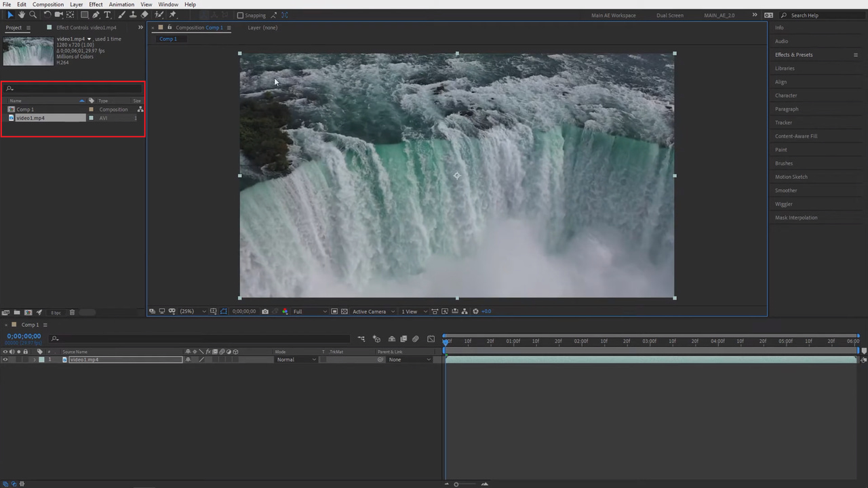Click the Create new composition icon in Project panel
The width and height of the screenshot is (868, 488).
[28, 312]
